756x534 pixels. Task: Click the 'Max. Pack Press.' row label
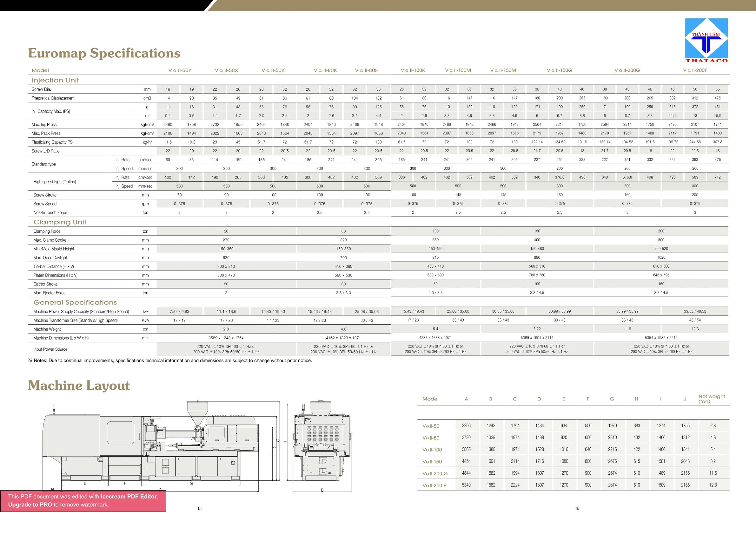(x=46, y=133)
